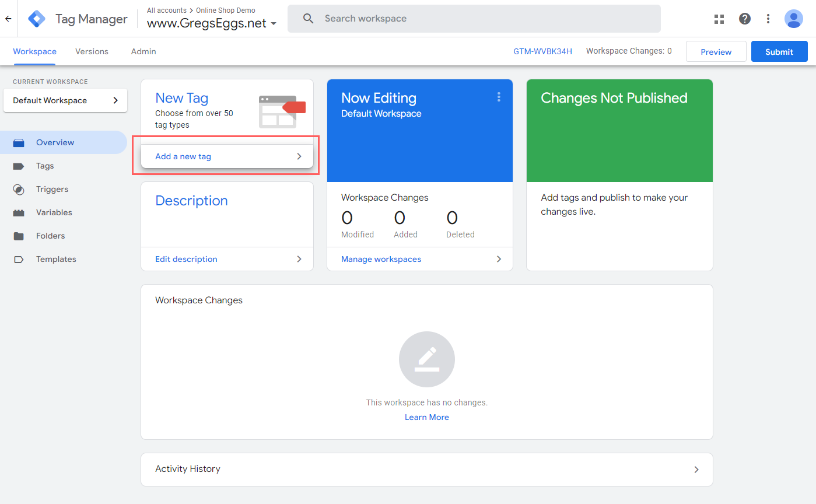
Task: Open the top bar more options menu
Action: tap(768, 19)
